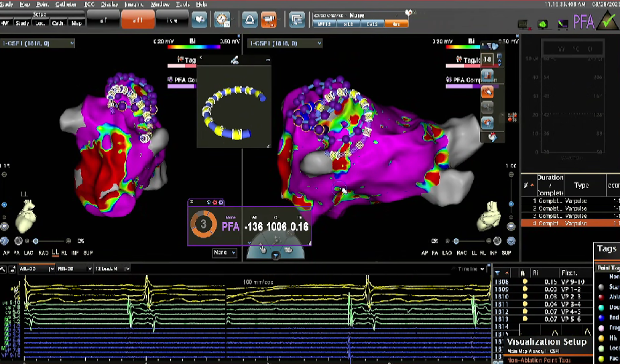Image resolution: width=620 pixels, height=364 pixels.
Task: Open the Imaging menu
Action: point(135,4)
